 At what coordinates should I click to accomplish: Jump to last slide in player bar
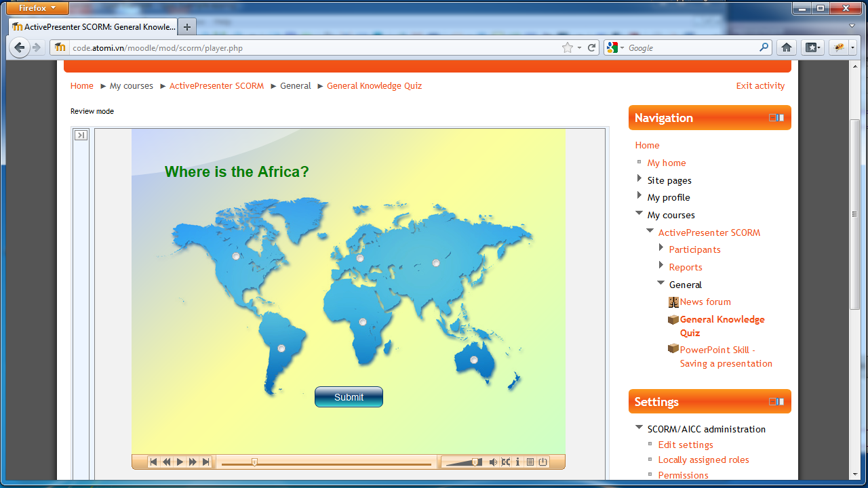coord(205,462)
